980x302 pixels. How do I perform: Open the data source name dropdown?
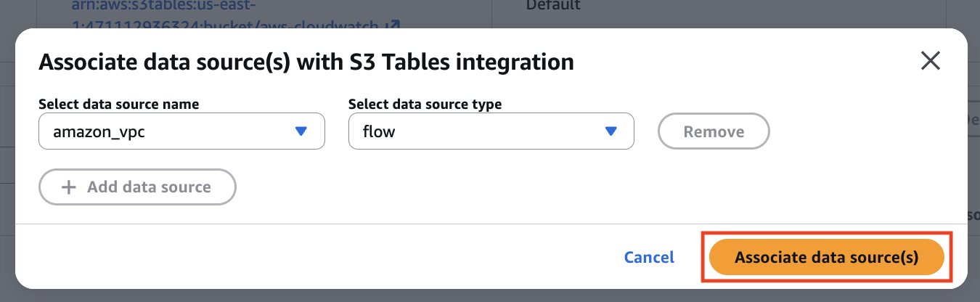click(x=181, y=131)
